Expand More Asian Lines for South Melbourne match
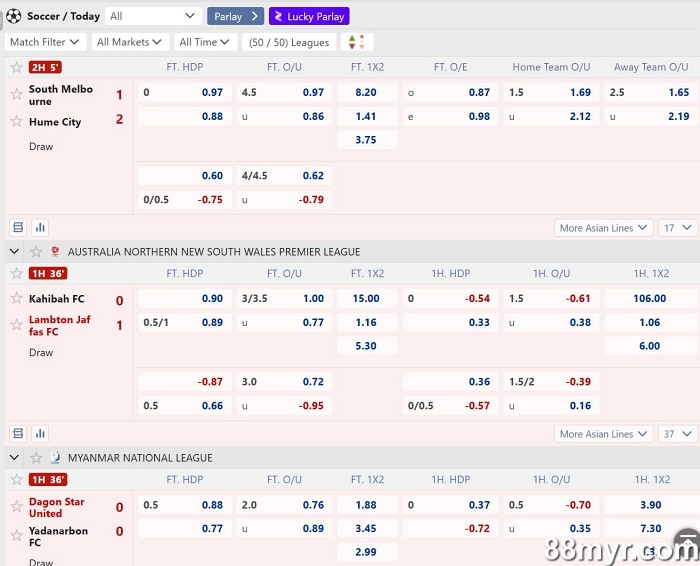Image resolution: width=700 pixels, height=566 pixels. point(604,228)
